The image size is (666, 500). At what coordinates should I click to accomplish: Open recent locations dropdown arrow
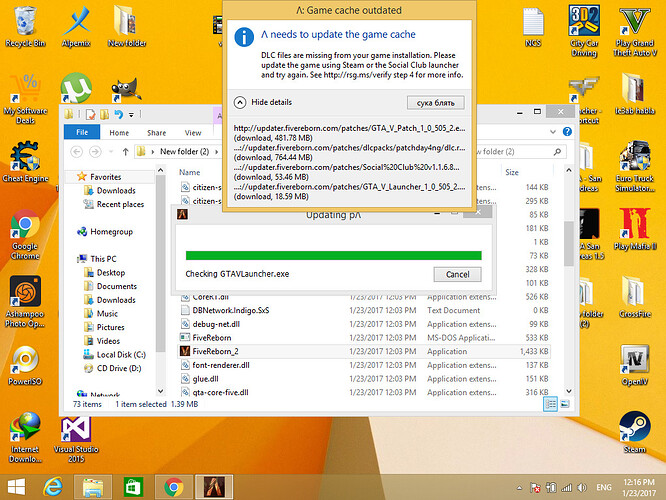pos(111,152)
